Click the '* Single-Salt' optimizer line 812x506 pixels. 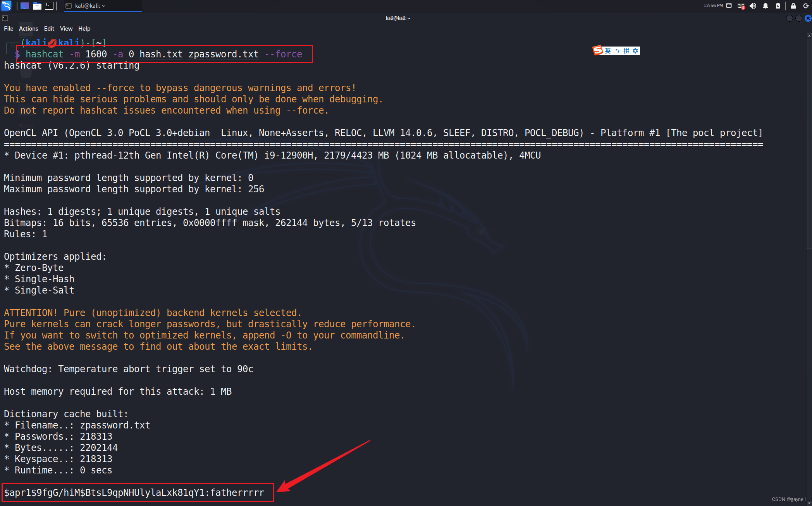(x=39, y=290)
